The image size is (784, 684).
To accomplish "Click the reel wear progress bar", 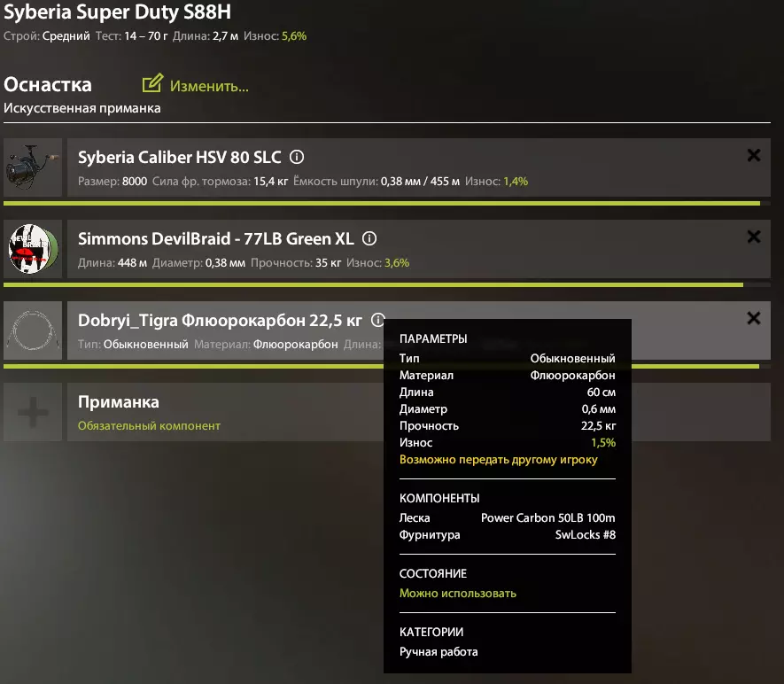I will (381, 203).
